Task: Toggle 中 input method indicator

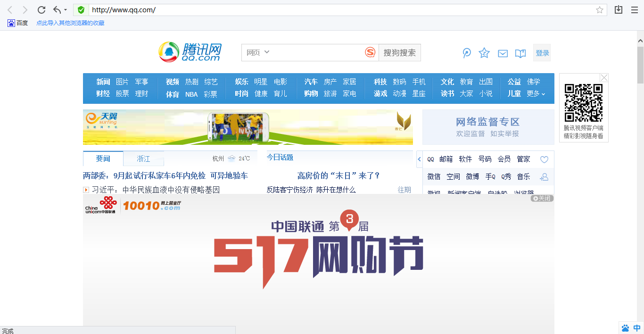Action: (637, 328)
